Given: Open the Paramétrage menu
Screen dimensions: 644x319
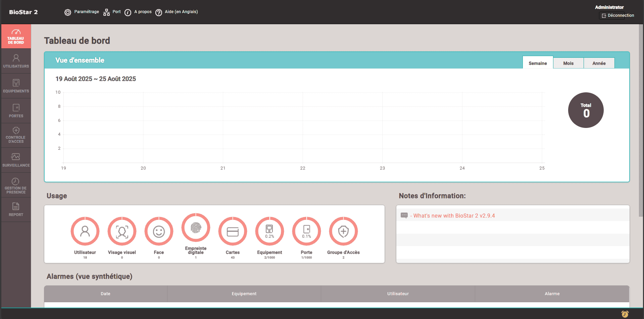Looking at the screenshot, I should [82, 12].
